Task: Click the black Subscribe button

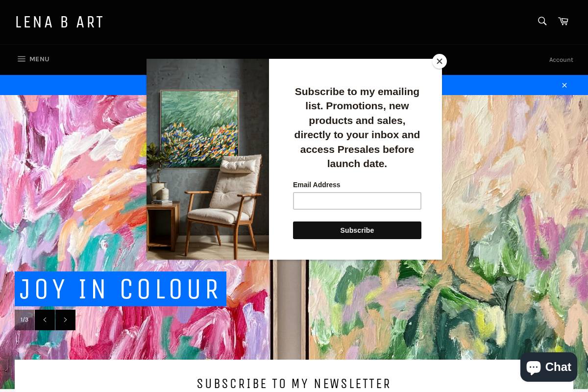Action: point(357,230)
